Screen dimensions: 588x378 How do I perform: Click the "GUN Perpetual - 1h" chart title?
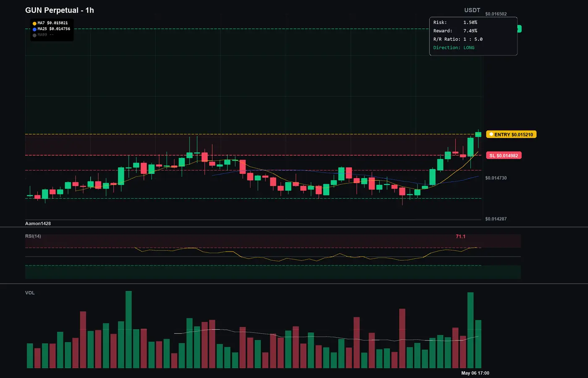[x=60, y=10]
